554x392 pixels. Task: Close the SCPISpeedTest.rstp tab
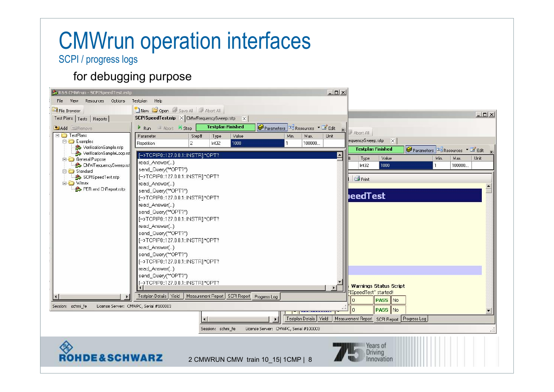[x=181, y=118]
